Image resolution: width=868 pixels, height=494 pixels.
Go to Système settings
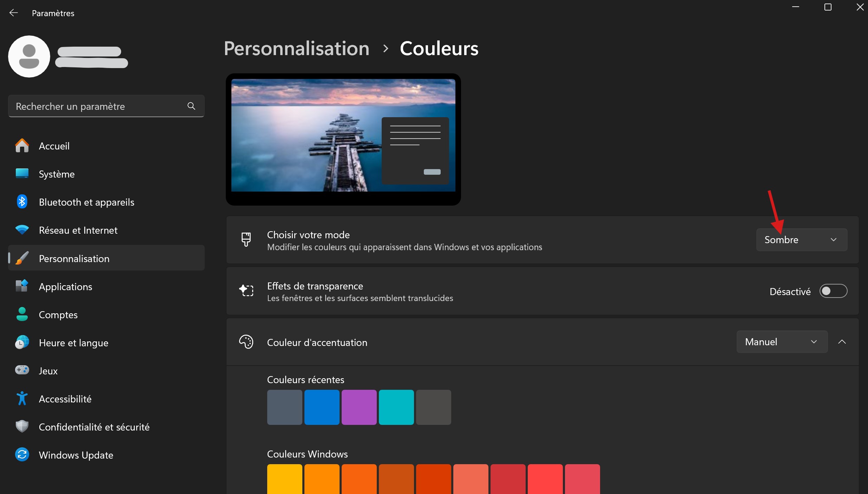tap(106, 174)
